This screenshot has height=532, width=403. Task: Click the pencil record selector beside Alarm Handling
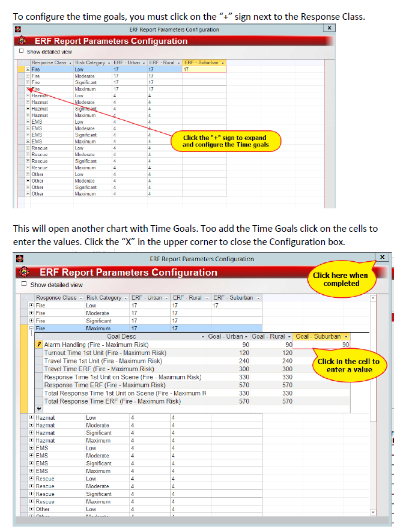39,345
